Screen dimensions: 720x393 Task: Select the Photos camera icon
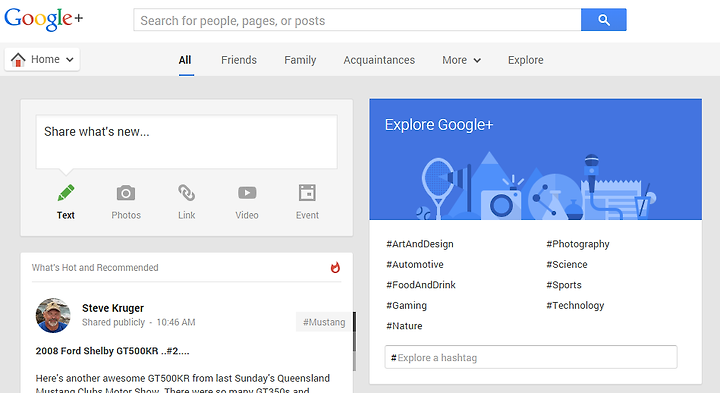click(126, 193)
